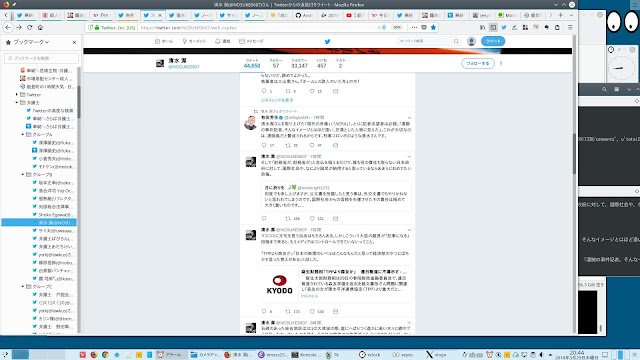Open the YouTube browser tab

pos(355,15)
